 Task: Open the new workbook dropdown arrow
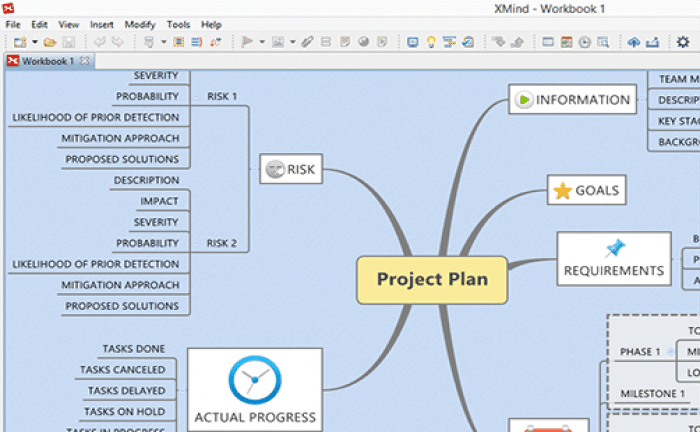click(x=34, y=42)
